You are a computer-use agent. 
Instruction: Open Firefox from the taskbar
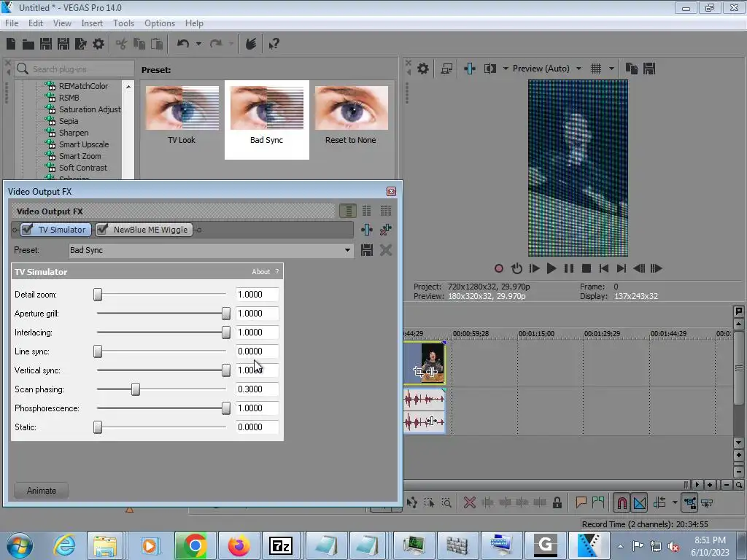click(239, 545)
